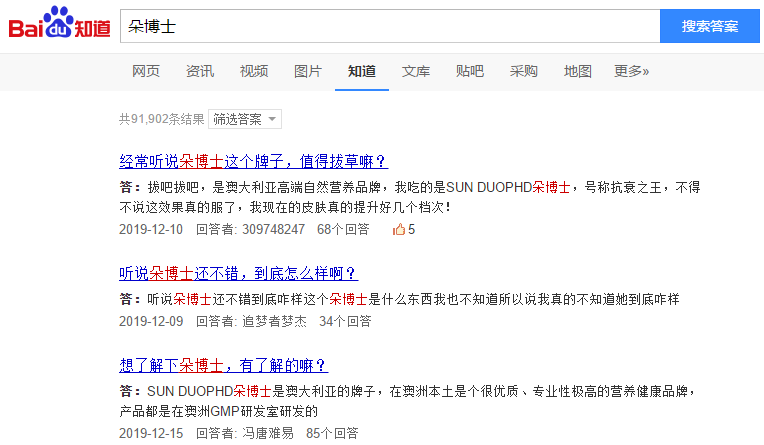Open the 采购 tab

524,71
